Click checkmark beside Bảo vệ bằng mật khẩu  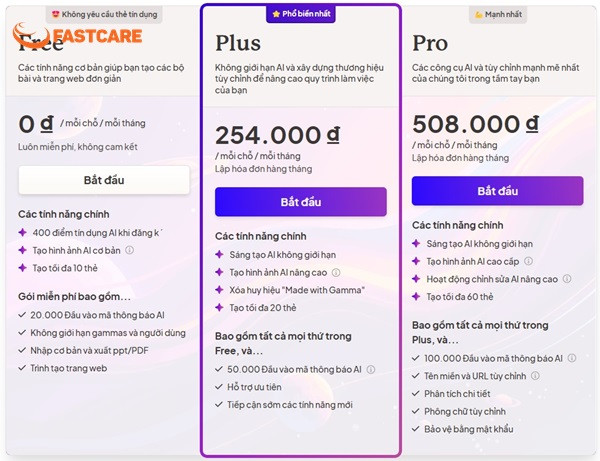click(x=416, y=429)
